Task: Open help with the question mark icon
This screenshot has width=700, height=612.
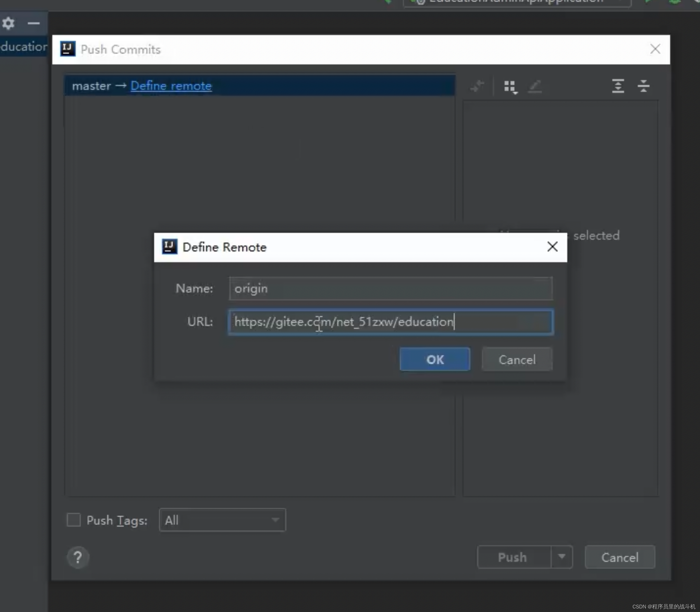Action: point(78,557)
